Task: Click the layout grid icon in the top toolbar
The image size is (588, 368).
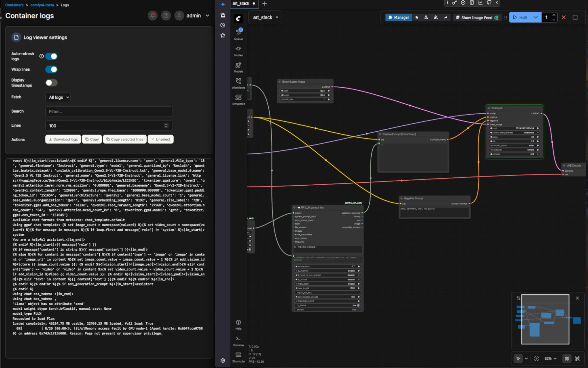Action: click(472, 3)
